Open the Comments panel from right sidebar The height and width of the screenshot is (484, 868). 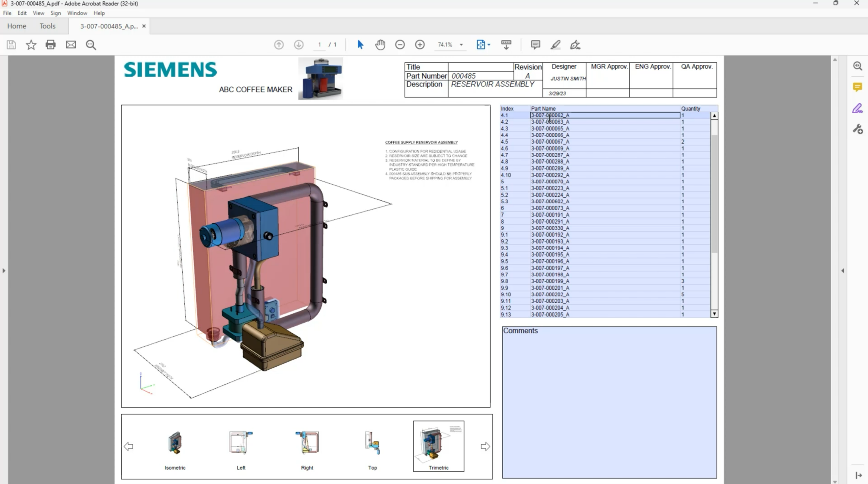coord(857,87)
